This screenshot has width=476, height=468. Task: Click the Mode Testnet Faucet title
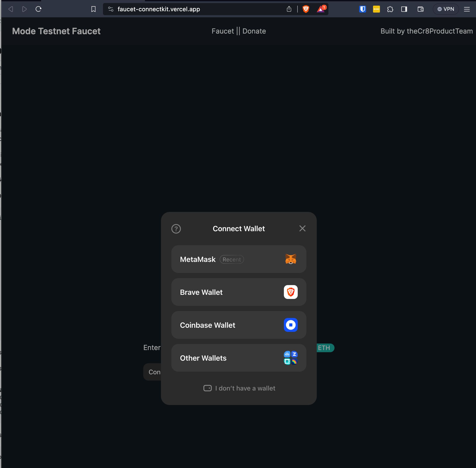(56, 31)
